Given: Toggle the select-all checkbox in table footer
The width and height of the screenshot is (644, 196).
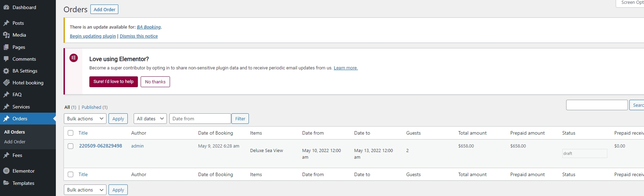Looking at the screenshot, I should coord(71,174).
